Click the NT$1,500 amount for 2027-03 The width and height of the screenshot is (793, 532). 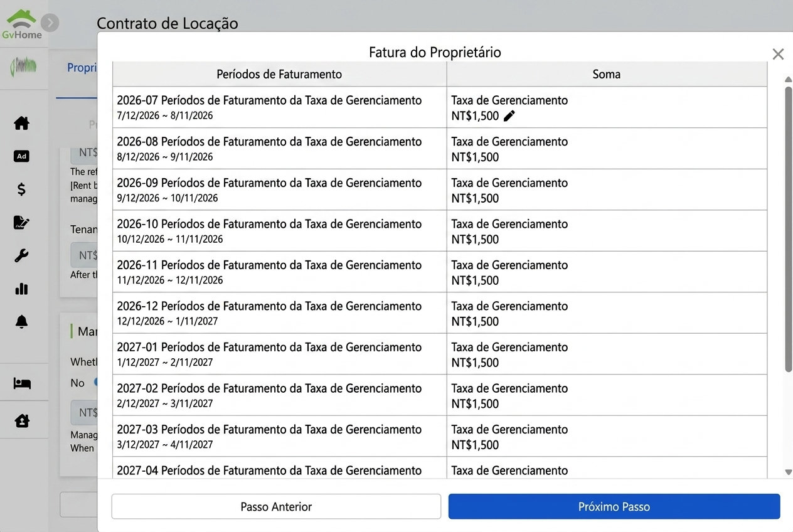coord(475,445)
